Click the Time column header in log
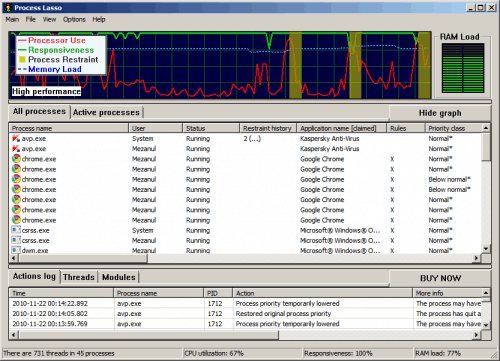The width and height of the screenshot is (500, 361). [x=61, y=293]
